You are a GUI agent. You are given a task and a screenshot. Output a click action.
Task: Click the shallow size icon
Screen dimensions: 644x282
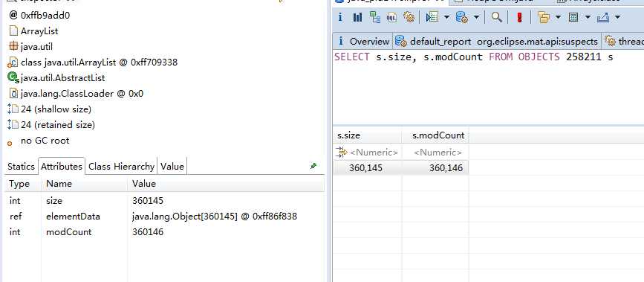tap(13, 109)
